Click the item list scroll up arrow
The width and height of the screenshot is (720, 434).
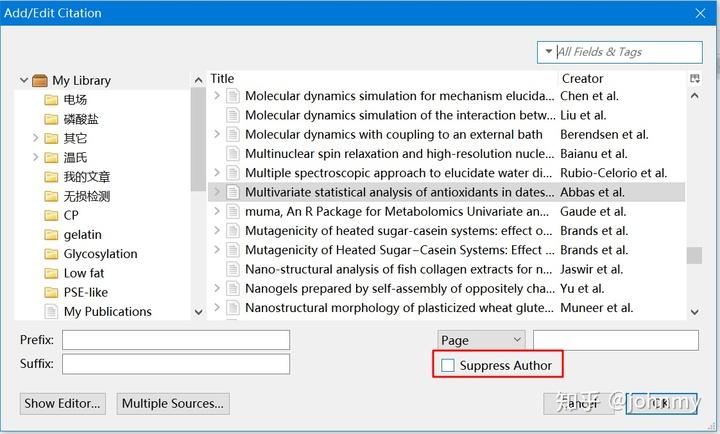click(x=695, y=96)
